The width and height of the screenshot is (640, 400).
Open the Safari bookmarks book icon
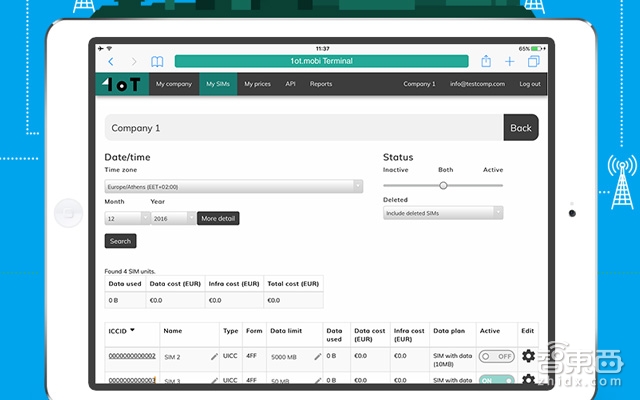pos(157,62)
